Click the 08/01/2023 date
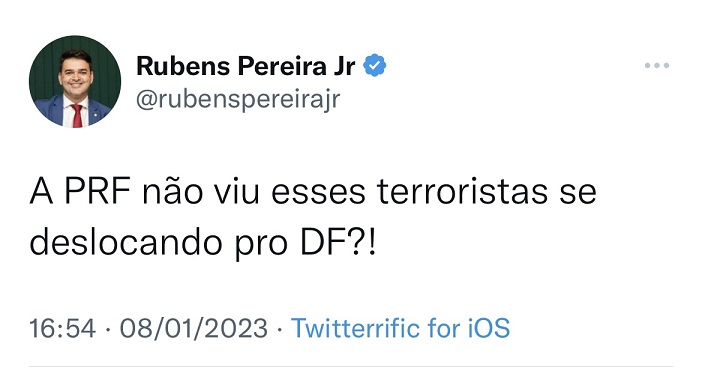 (x=193, y=328)
